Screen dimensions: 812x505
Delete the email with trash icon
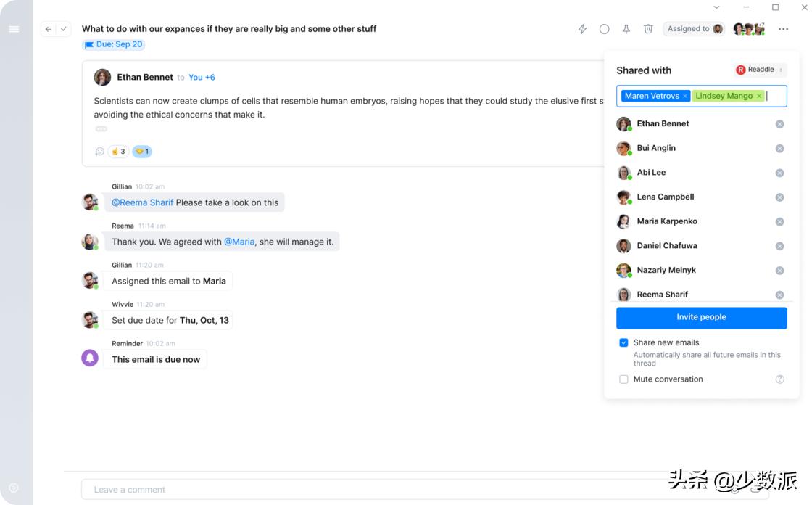click(648, 29)
